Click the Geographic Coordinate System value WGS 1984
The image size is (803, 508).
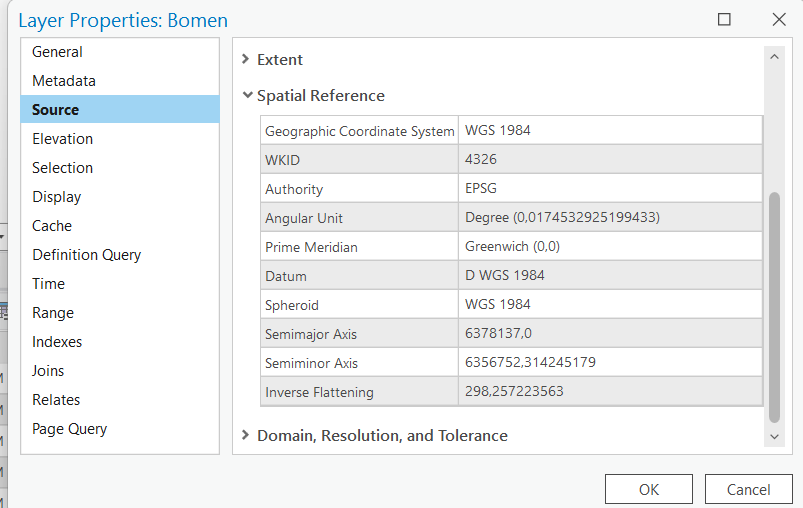[x=610, y=131]
